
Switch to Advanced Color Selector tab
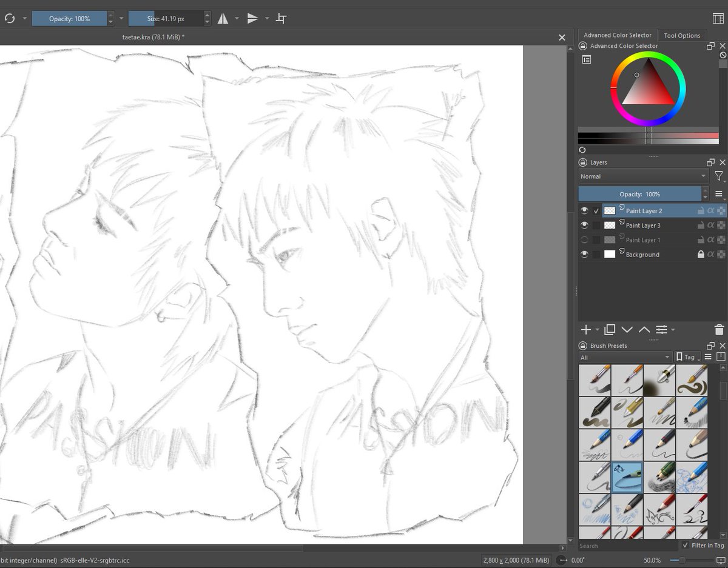[x=618, y=35]
